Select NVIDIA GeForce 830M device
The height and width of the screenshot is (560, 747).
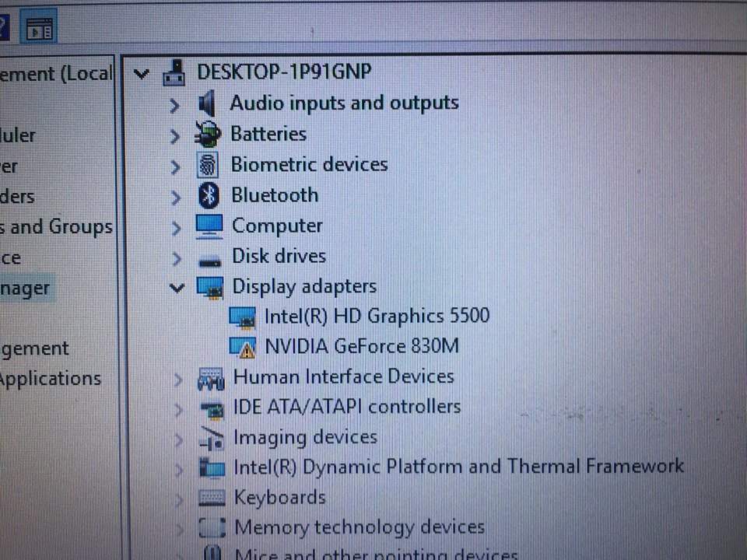362,346
